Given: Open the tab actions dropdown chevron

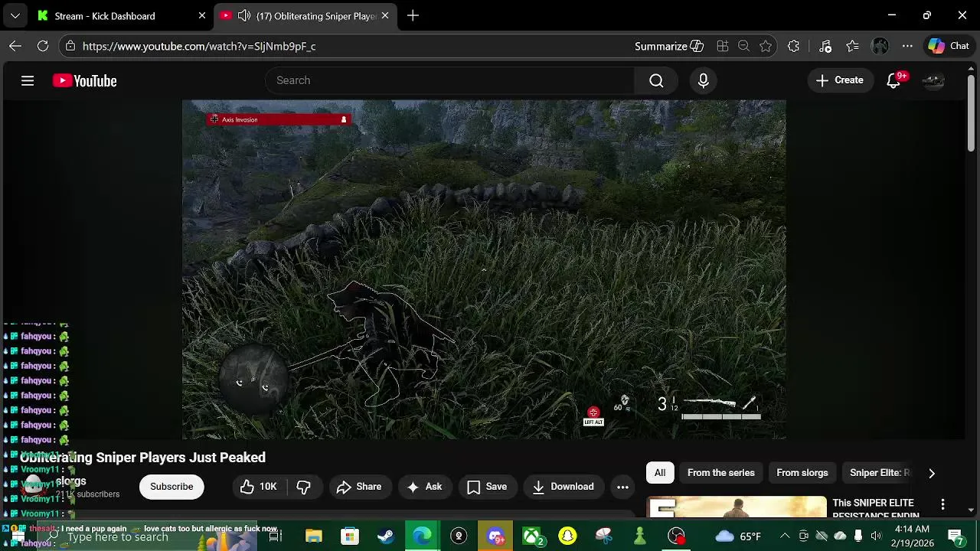Looking at the screenshot, I should (15, 16).
